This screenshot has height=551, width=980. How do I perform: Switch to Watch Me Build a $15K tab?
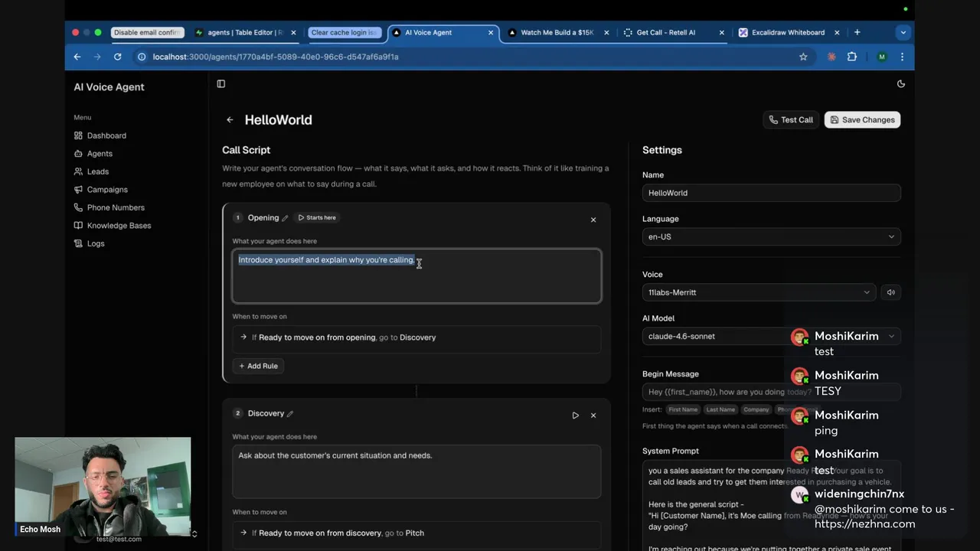coord(557,32)
